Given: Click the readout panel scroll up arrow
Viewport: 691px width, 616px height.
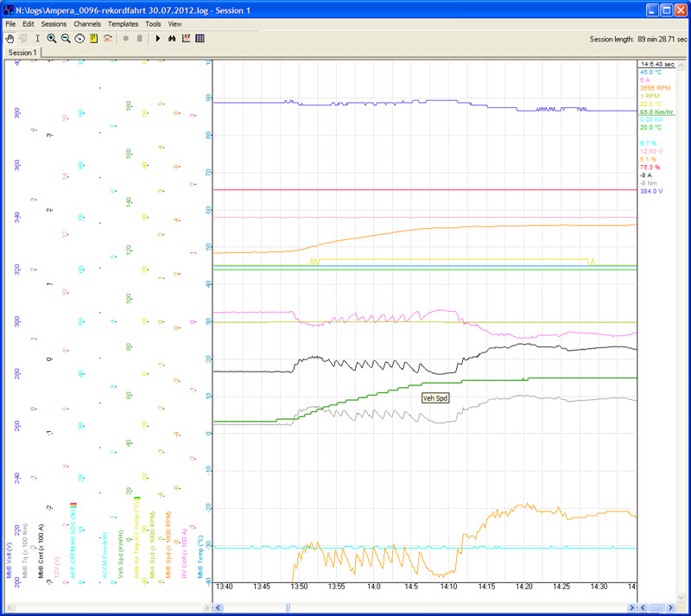Looking at the screenshot, I should [x=682, y=64].
